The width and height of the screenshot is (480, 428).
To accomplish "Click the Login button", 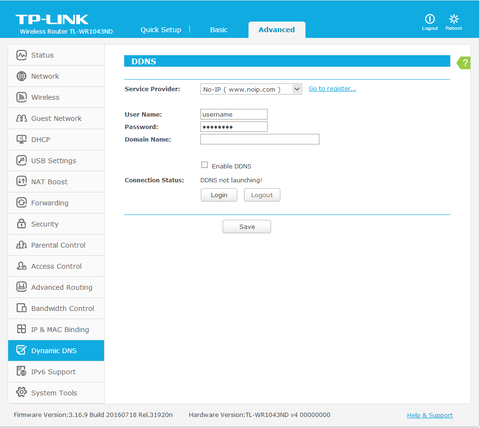I will pyautogui.click(x=219, y=195).
